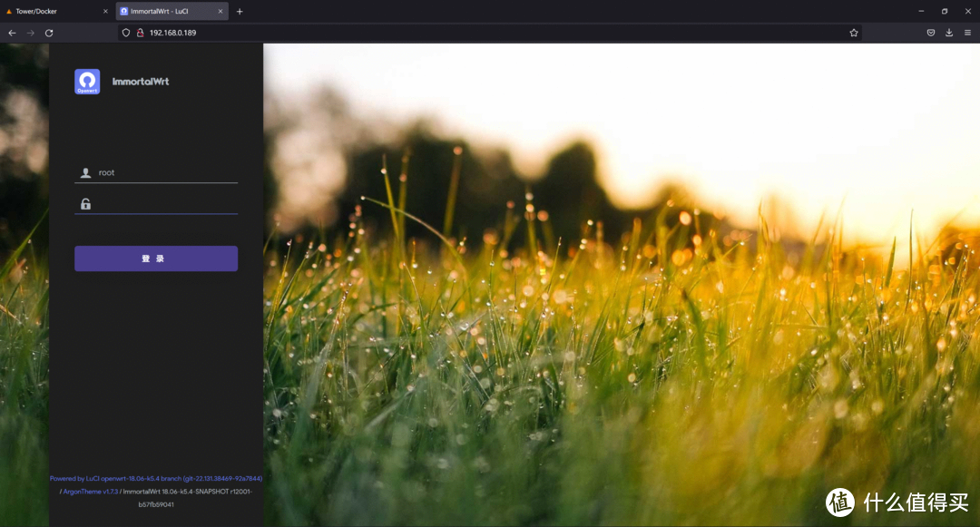Viewport: 980px width, 527px height.
Task: Restore down the browser window
Action: point(945,11)
